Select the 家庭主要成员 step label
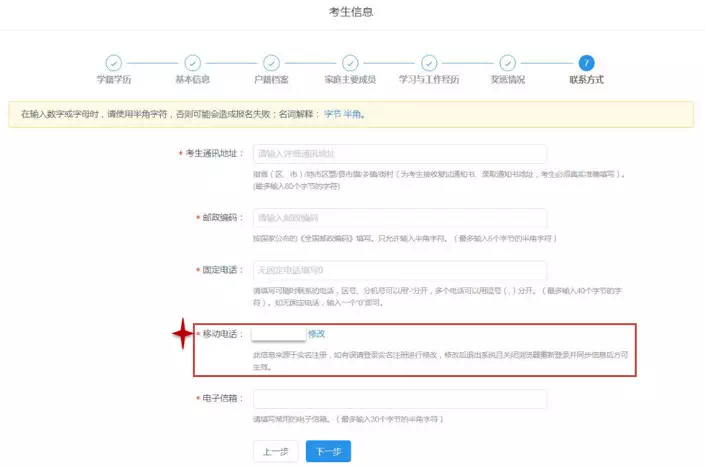This screenshot has width=705, height=467. [x=350, y=80]
